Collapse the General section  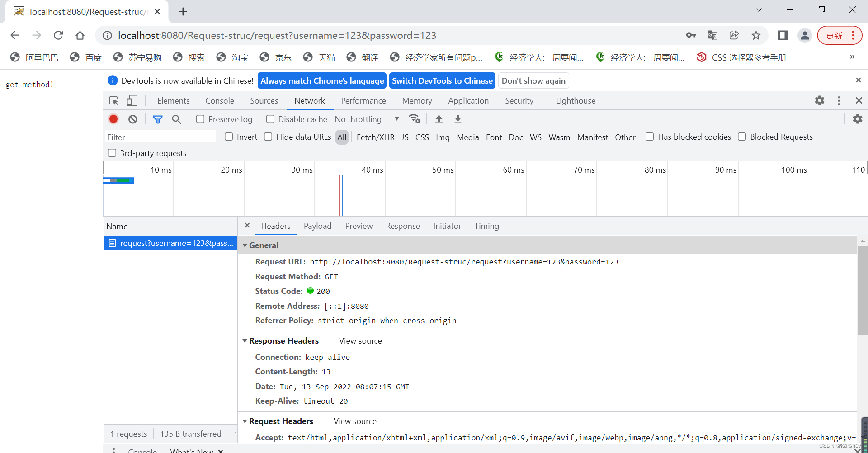(x=245, y=245)
